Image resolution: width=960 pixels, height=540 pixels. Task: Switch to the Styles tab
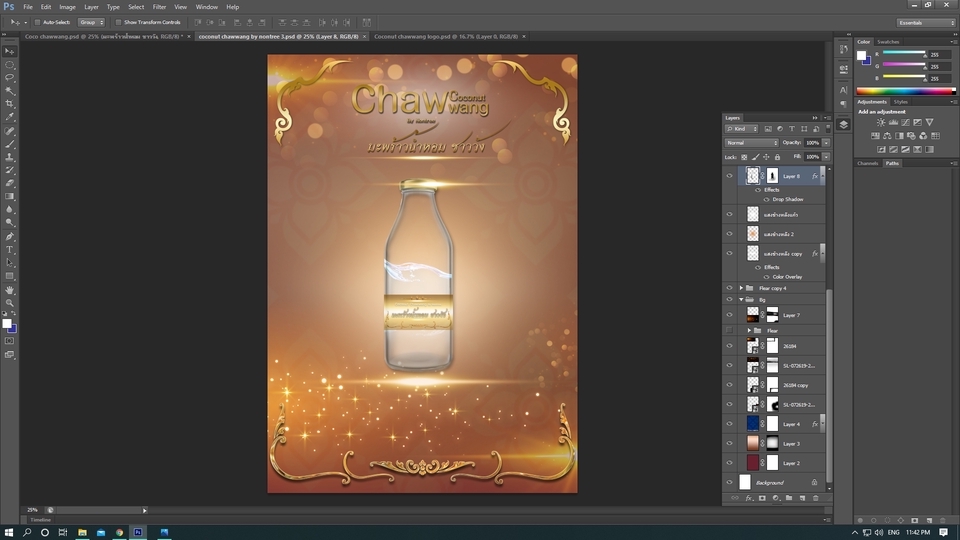901,102
